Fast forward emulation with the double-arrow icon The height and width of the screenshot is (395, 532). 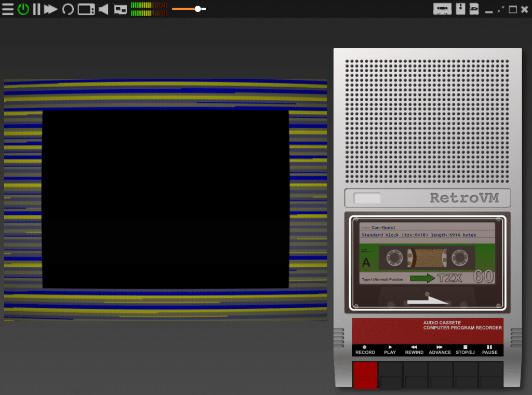[x=51, y=9]
